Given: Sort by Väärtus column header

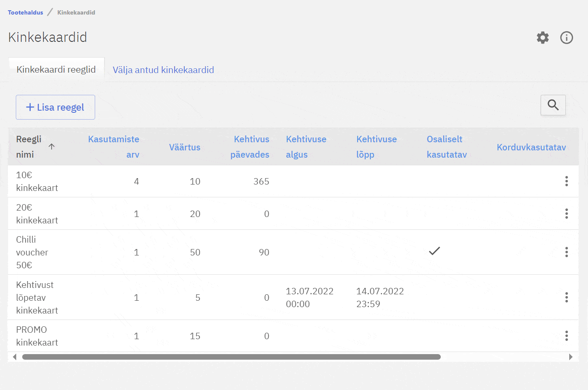Looking at the screenshot, I should click(x=184, y=147).
